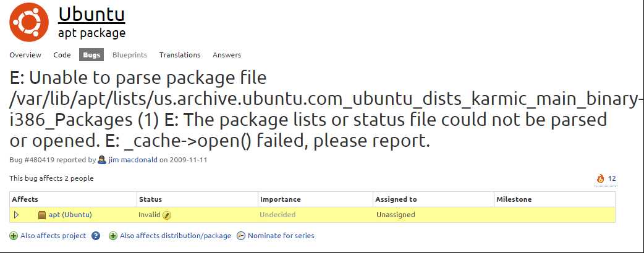The height and width of the screenshot is (253, 644).
Task: Open the Ubuntu heading link
Action: pos(91,14)
